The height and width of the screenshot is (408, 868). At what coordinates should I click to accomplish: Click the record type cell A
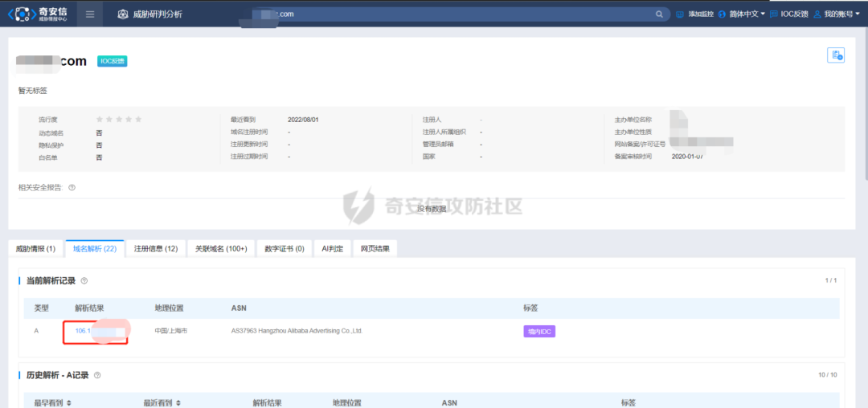tap(36, 331)
